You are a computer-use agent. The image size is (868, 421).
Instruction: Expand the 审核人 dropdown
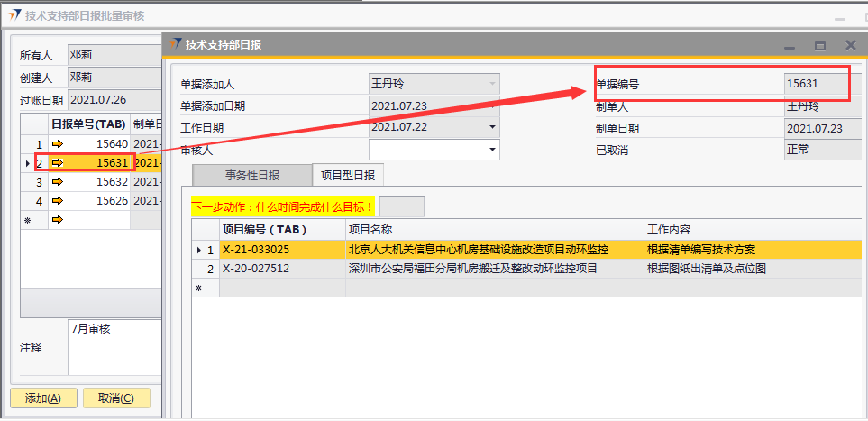point(492,149)
